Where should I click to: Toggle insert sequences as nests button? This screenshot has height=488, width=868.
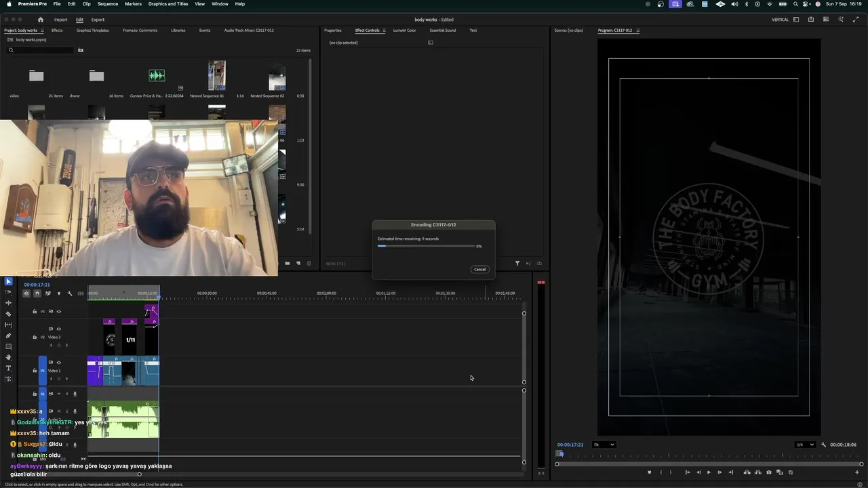click(26, 293)
